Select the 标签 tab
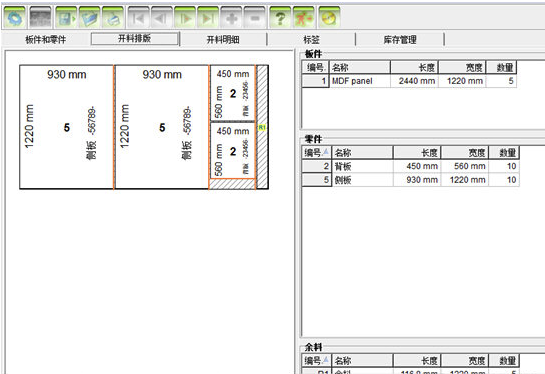The image size is (545, 374). [311, 39]
